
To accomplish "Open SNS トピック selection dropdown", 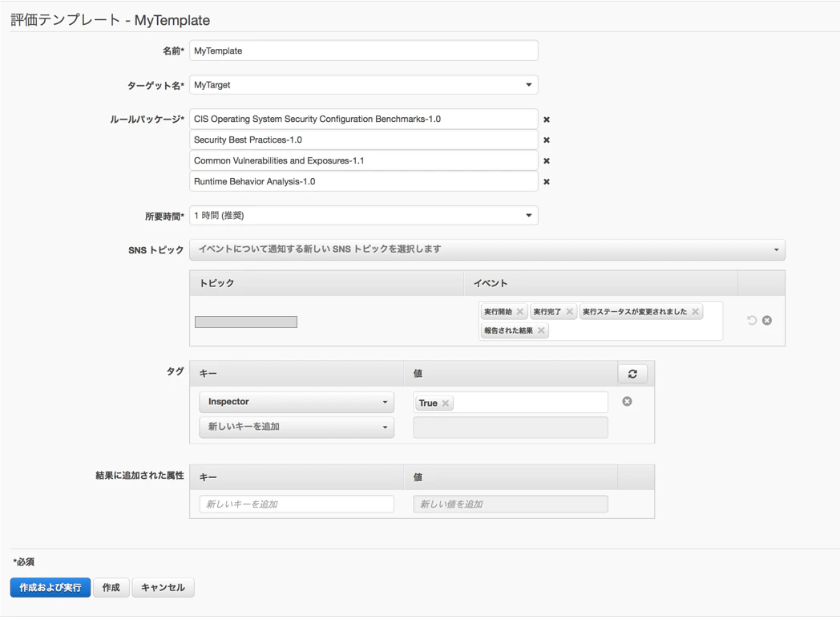I will pyautogui.click(x=487, y=249).
